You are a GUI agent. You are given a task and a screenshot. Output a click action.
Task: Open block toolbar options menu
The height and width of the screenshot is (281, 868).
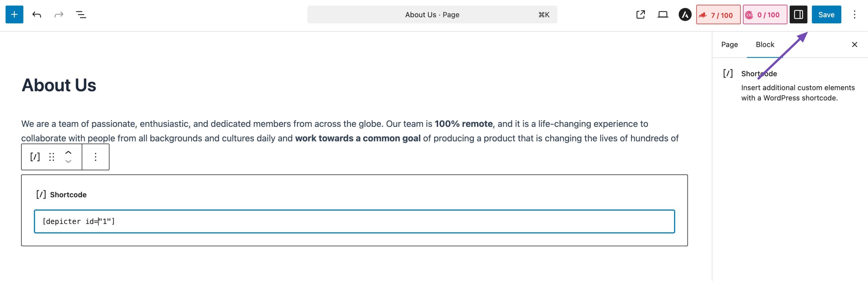click(96, 157)
